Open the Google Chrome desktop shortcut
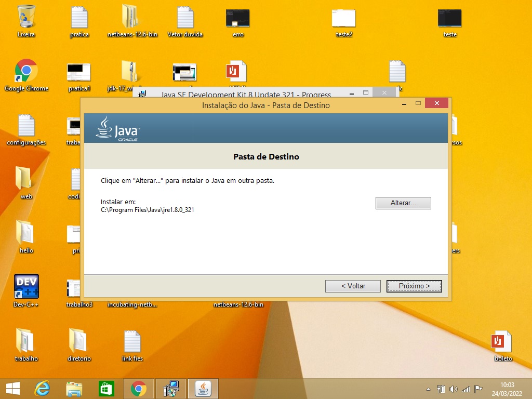The image size is (532, 399). click(x=26, y=75)
